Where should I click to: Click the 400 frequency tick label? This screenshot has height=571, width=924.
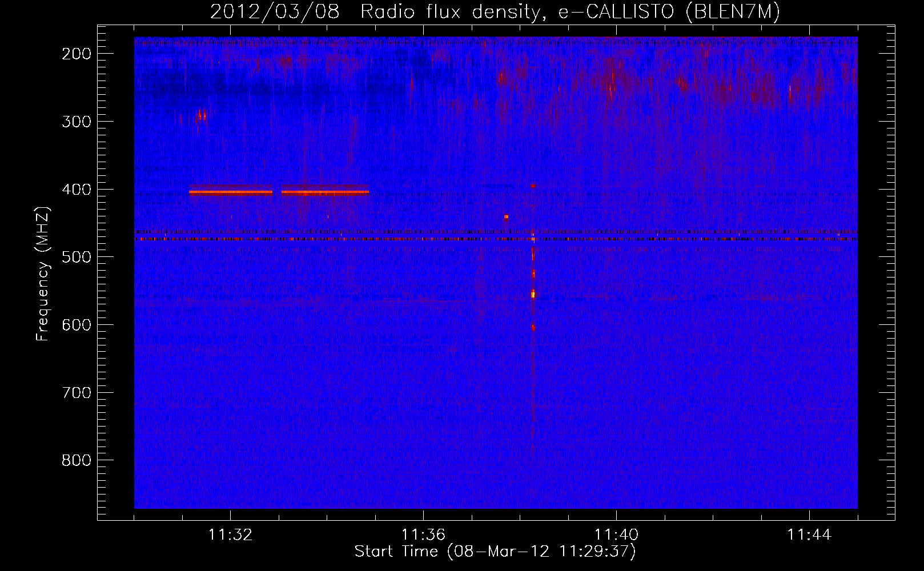[x=77, y=190]
